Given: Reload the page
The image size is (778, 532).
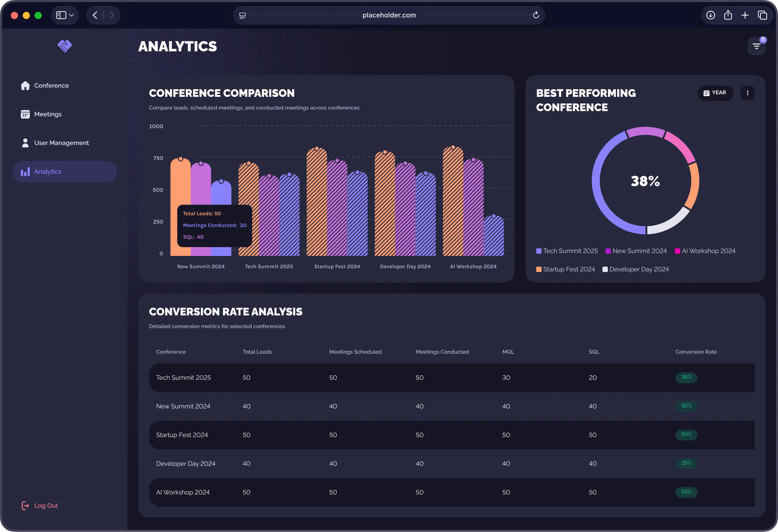Looking at the screenshot, I should pyautogui.click(x=536, y=15).
